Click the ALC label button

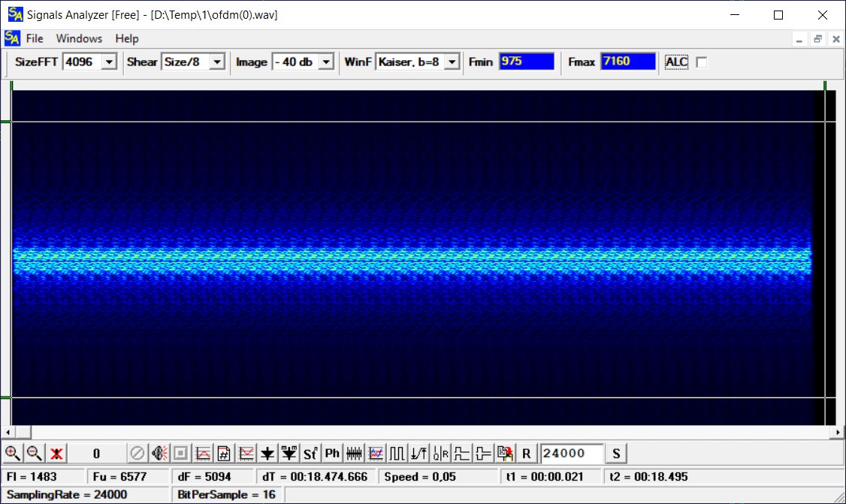pyautogui.click(x=677, y=62)
